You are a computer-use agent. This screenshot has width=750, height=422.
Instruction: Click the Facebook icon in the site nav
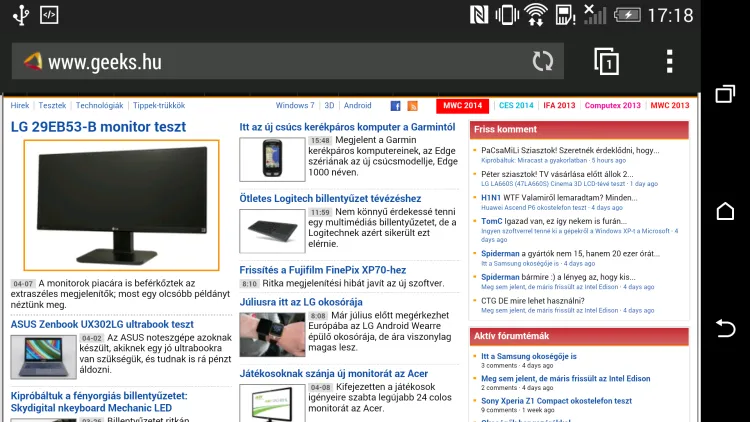pos(396,106)
